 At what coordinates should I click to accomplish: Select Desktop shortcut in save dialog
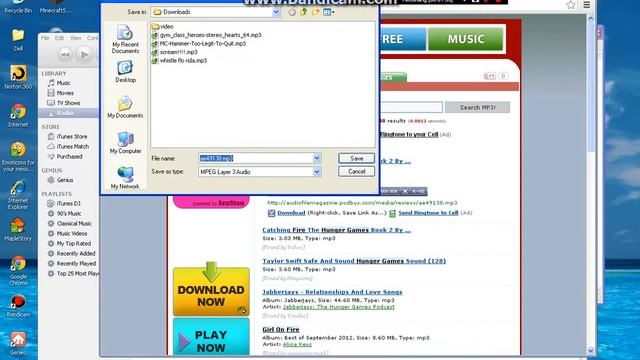coord(125,71)
